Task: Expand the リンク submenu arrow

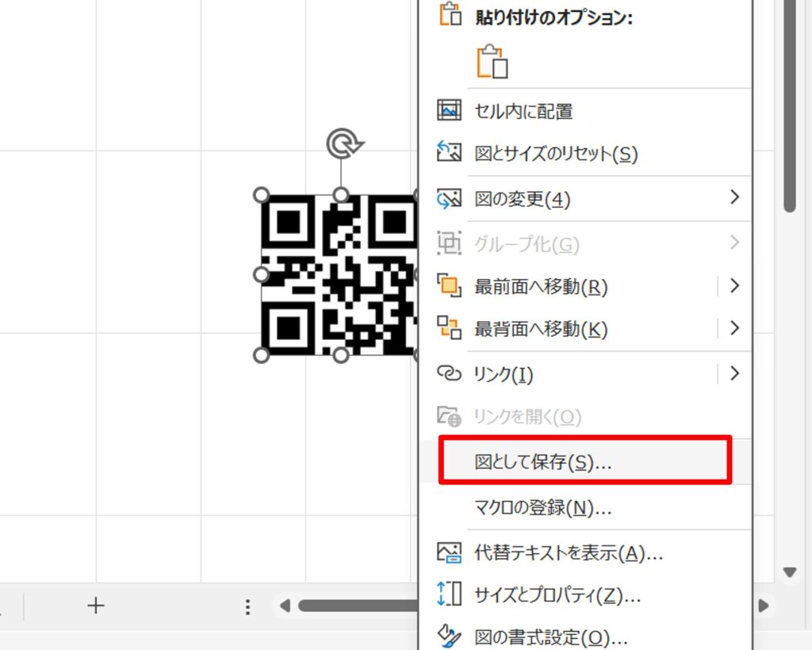Action: (734, 373)
